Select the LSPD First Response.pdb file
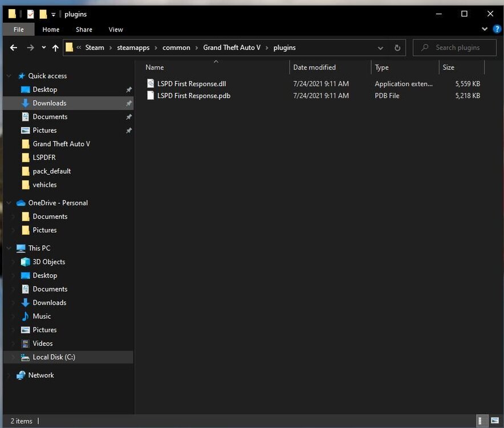504x428 pixels. 194,96
